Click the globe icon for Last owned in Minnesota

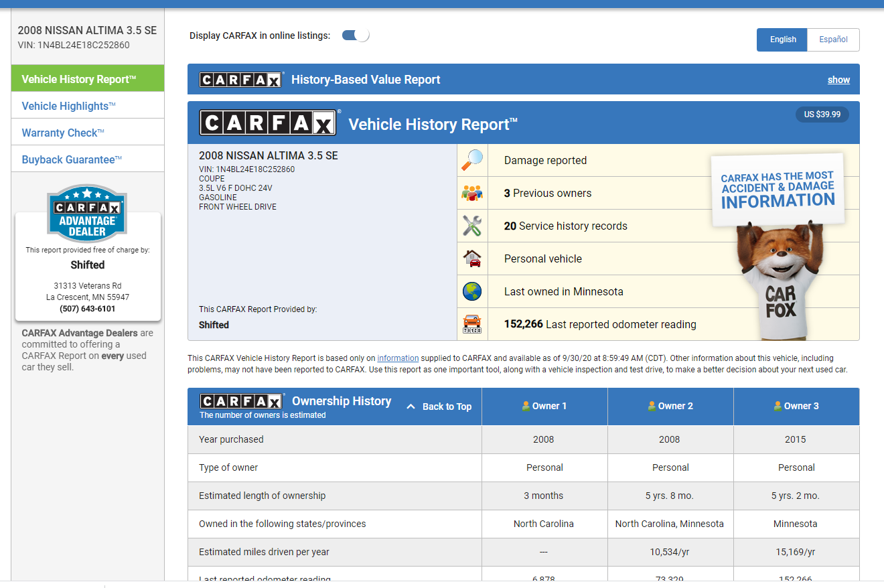tap(472, 291)
